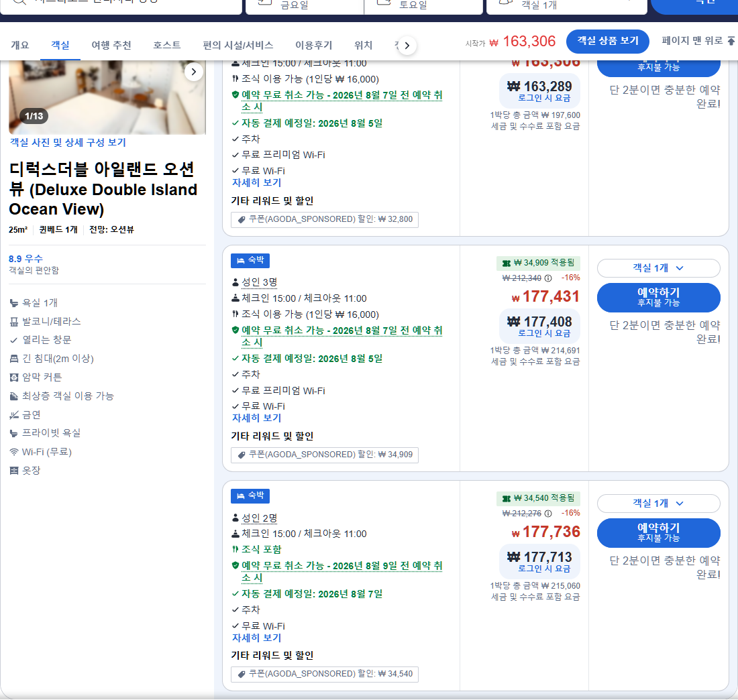
Task: Open 자세히 보기 in 성인 2명 offer
Action: click(x=256, y=638)
